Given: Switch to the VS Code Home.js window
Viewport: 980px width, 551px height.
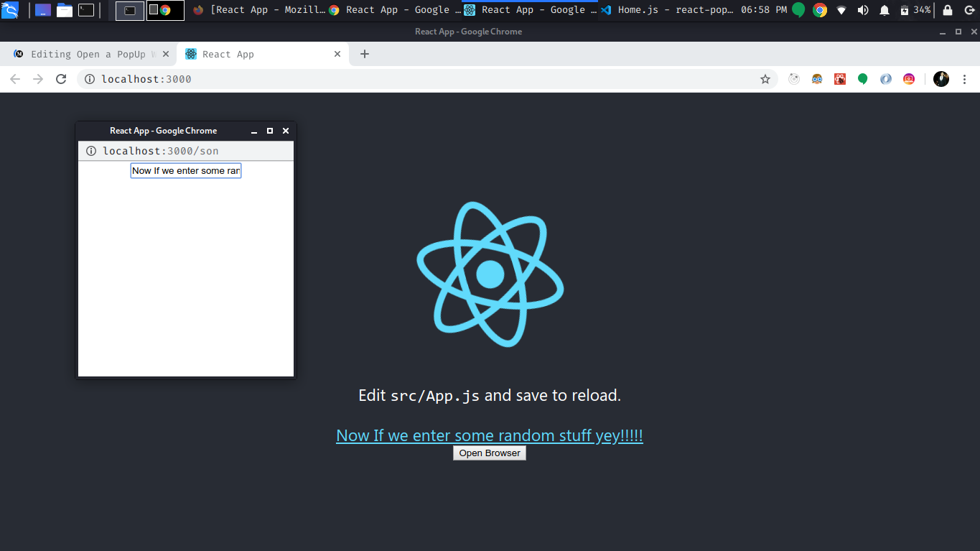Looking at the screenshot, I should click(x=668, y=10).
